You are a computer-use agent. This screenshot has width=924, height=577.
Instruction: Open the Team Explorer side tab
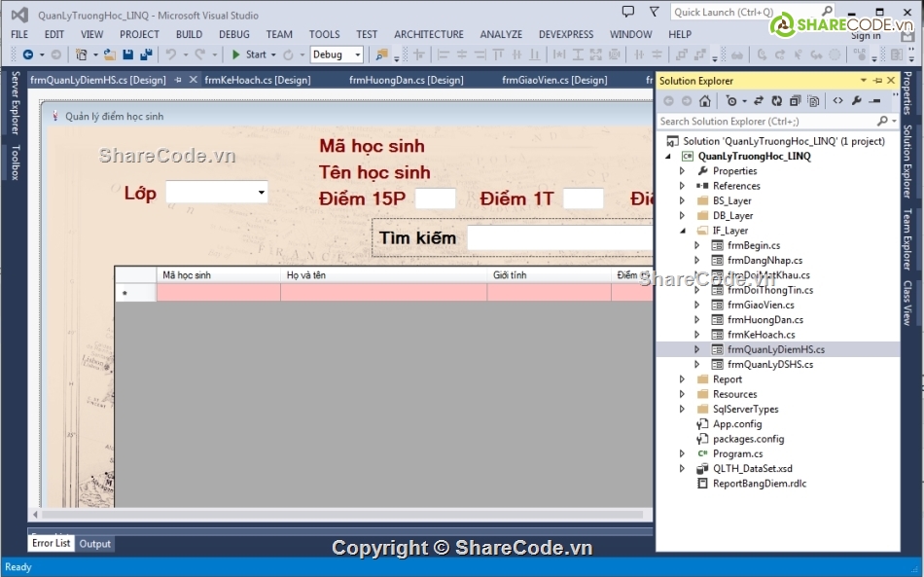tap(907, 239)
